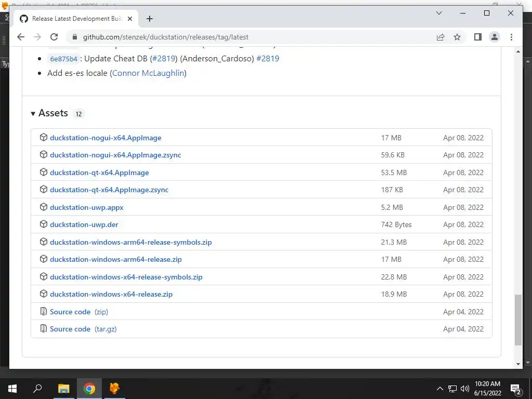The width and height of the screenshot is (532, 399).
Task: Download duckstation-uwp.appx
Action: pyautogui.click(x=87, y=207)
